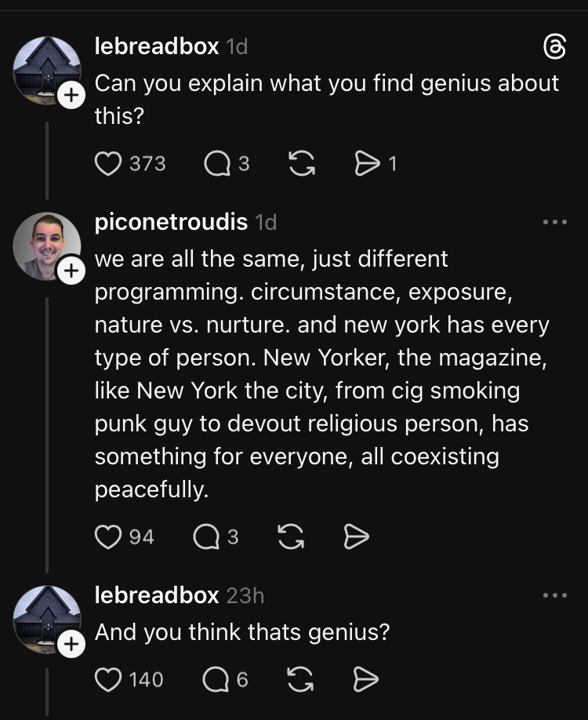Viewport: 588px width, 720px height.
Task: Open the lebreadbox username on first post
Action: (x=157, y=46)
